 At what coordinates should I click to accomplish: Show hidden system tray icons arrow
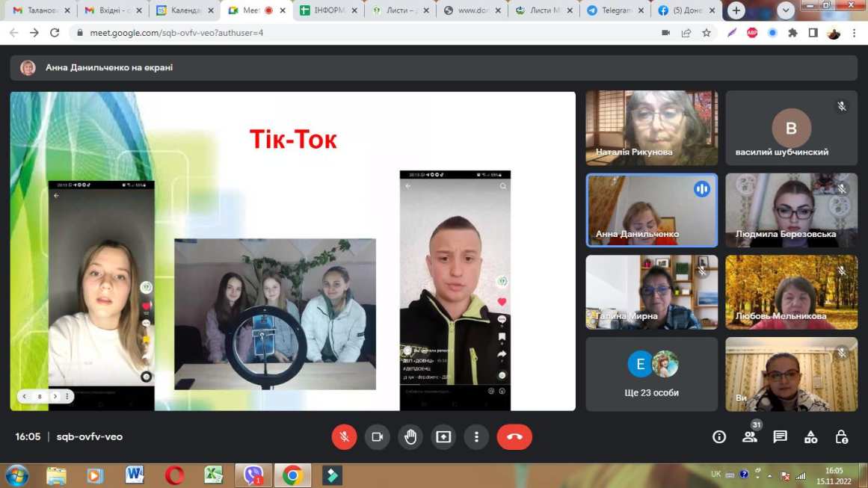(x=769, y=475)
